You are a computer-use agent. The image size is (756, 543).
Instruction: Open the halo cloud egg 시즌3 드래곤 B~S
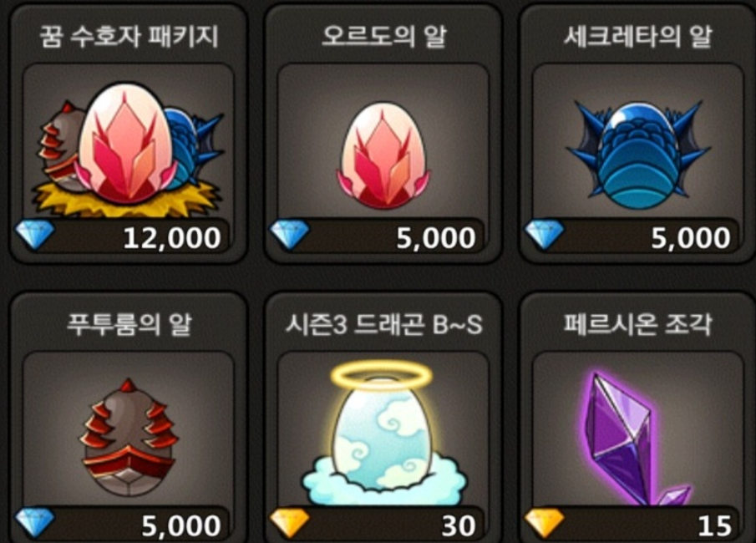coord(383,433)
